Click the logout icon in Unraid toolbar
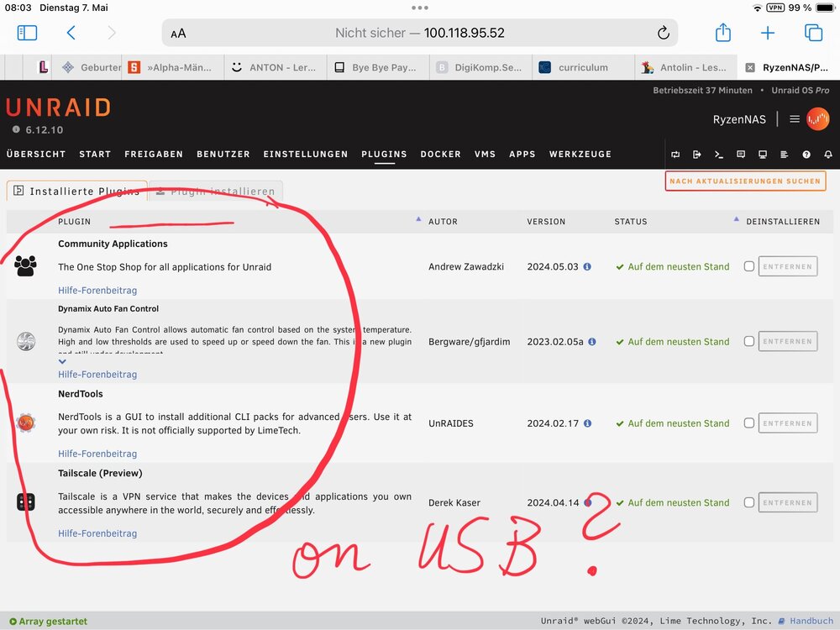840x630 pixels. coord(697,155)
